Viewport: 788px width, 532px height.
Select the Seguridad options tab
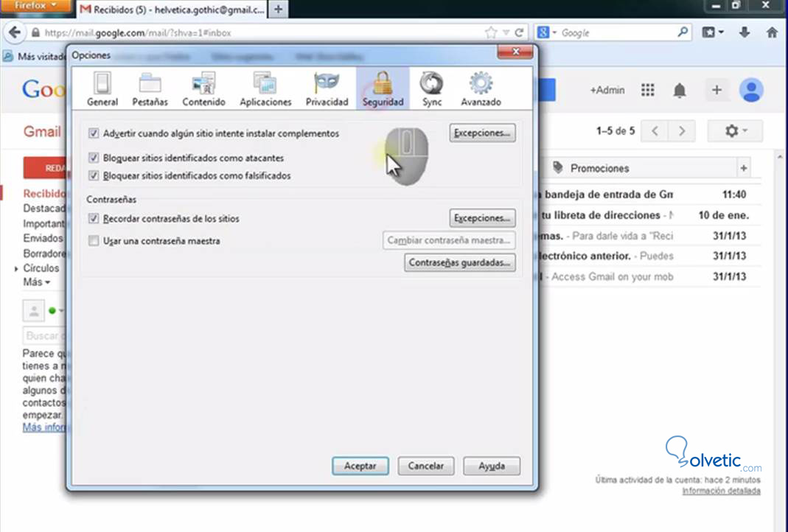coord(383,89)
